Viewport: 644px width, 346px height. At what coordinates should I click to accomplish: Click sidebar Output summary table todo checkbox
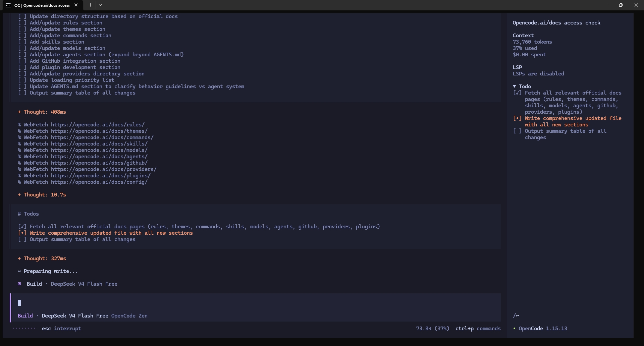517,131
